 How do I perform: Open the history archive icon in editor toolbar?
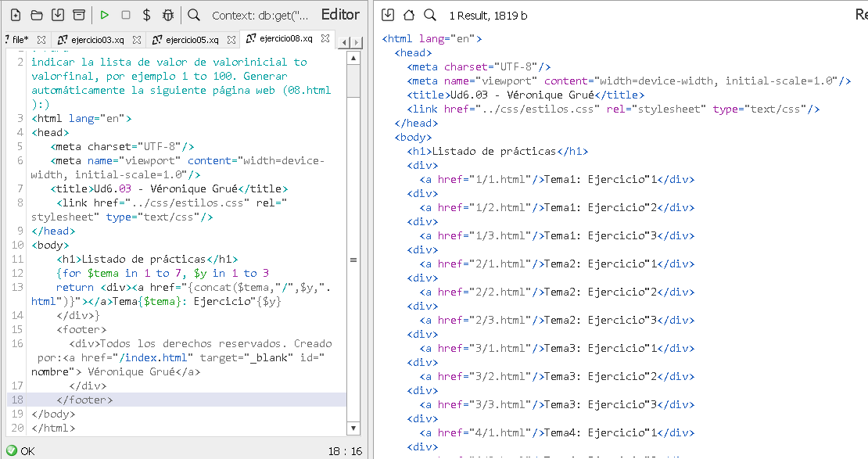pos(78,15)
